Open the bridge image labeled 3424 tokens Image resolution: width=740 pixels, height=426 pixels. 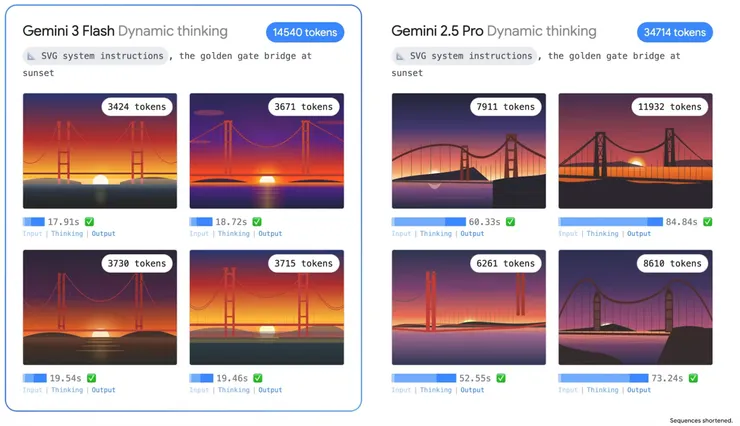[x=100, y=150]
